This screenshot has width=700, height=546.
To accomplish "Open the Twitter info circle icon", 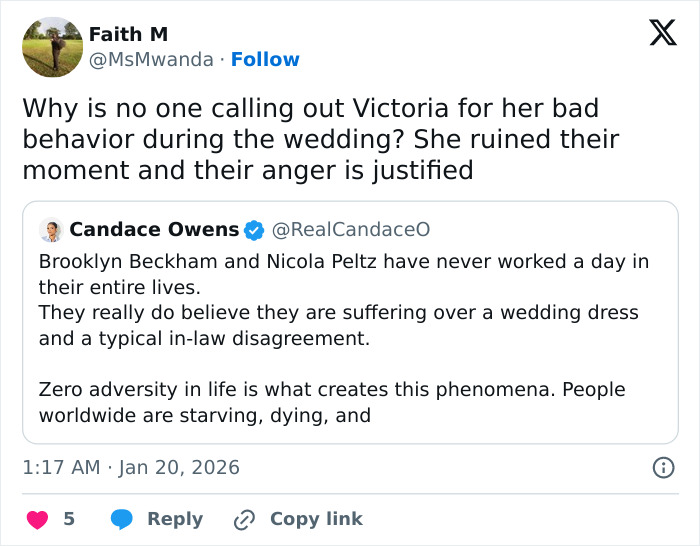I will tap(662, 467).
